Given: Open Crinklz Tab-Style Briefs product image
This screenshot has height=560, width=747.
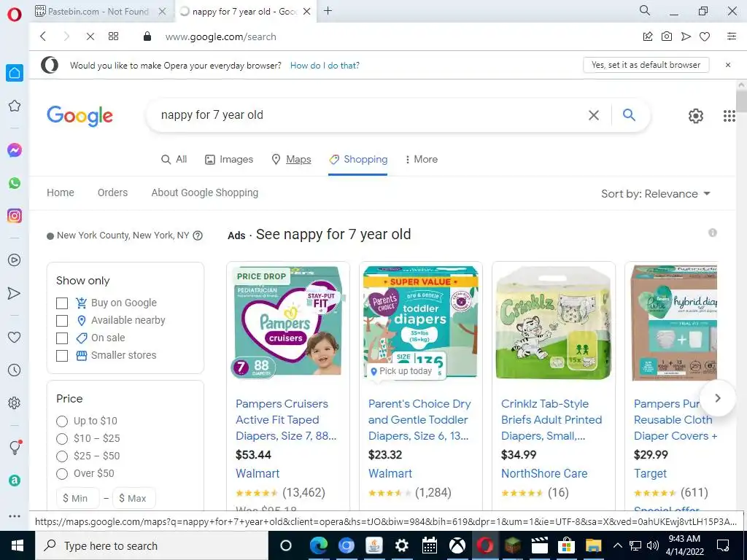Looking at the screenshot, I should [x=553, y=323].
